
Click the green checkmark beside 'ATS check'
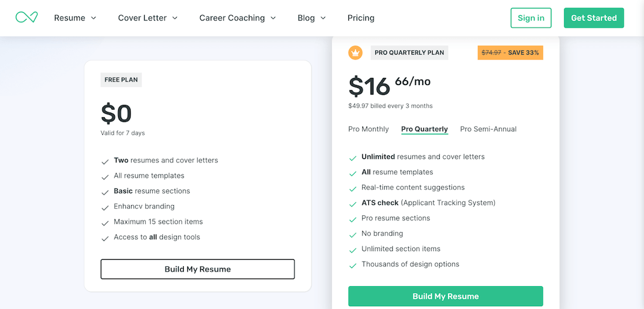(x=352, y=205)
